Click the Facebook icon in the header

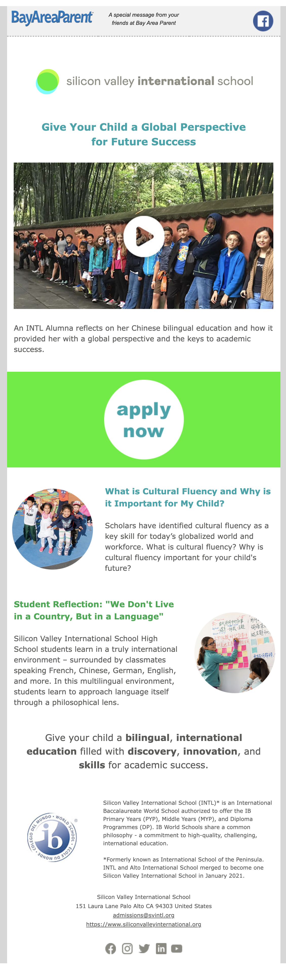(x=263, y=21)
